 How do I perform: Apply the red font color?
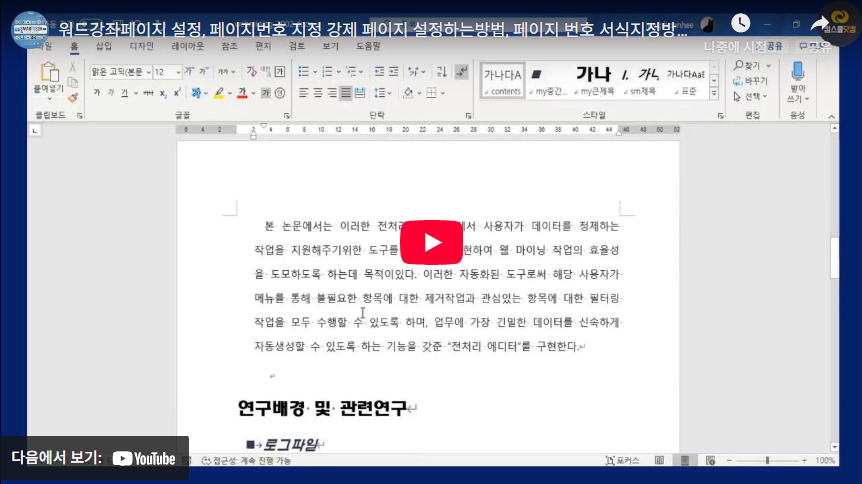[242, 93]
